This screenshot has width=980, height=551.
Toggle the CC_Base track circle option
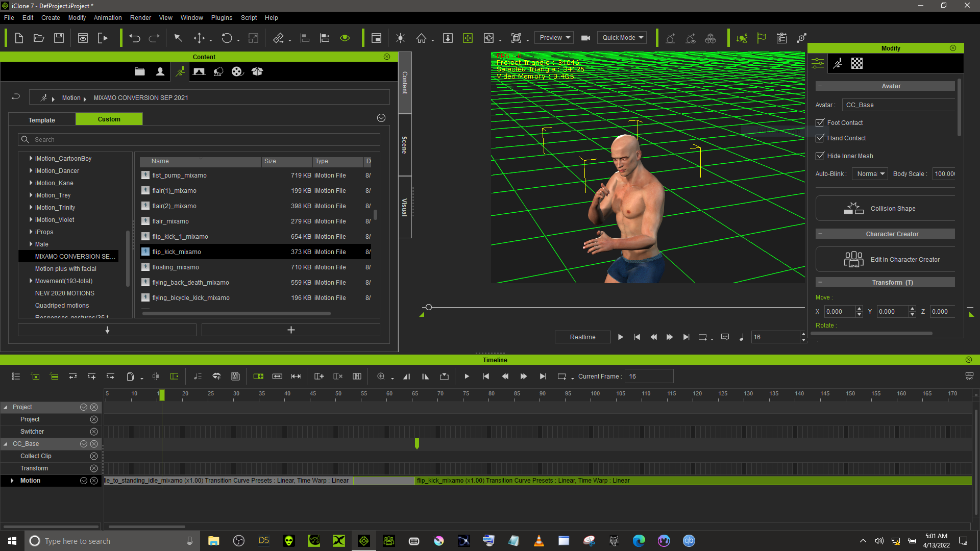click(84, 444)
